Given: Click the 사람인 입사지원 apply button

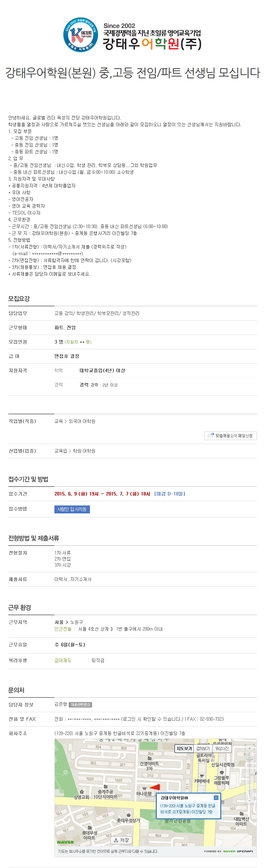Looking at the screenshot, I should [x=72, y=509].
